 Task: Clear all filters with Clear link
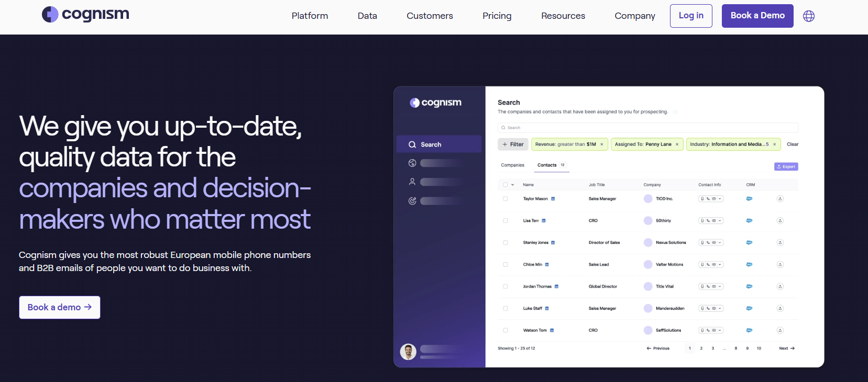click(x=793, y=144)
